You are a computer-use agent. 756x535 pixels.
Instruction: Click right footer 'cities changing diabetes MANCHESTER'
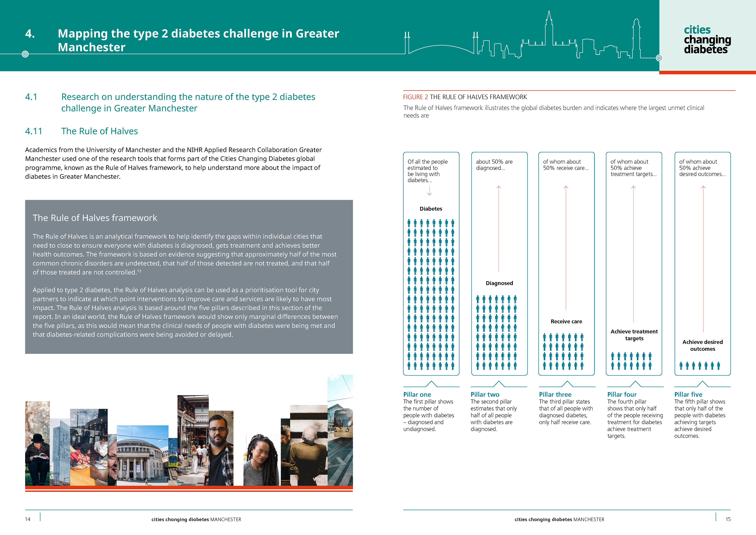(x=560, y=519)
